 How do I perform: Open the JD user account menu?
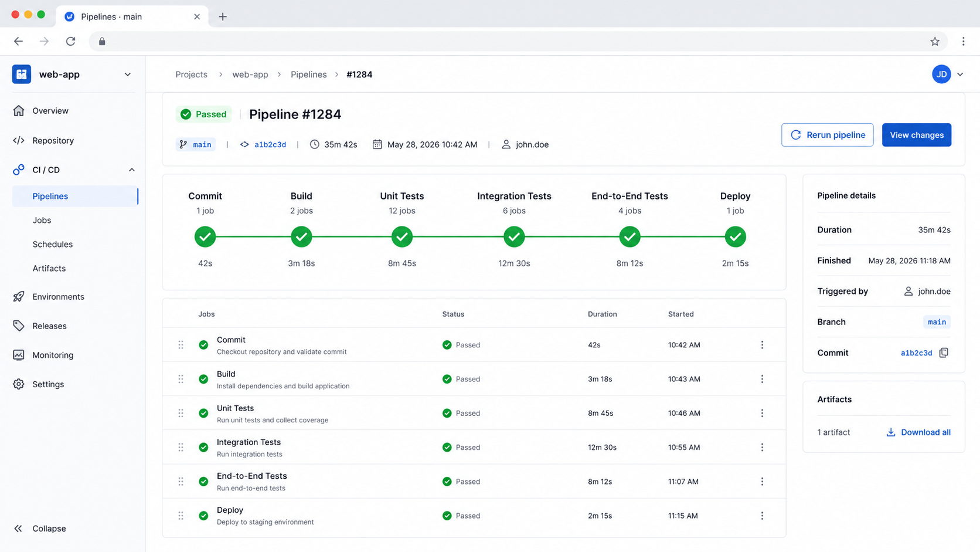tap(947, 74)
